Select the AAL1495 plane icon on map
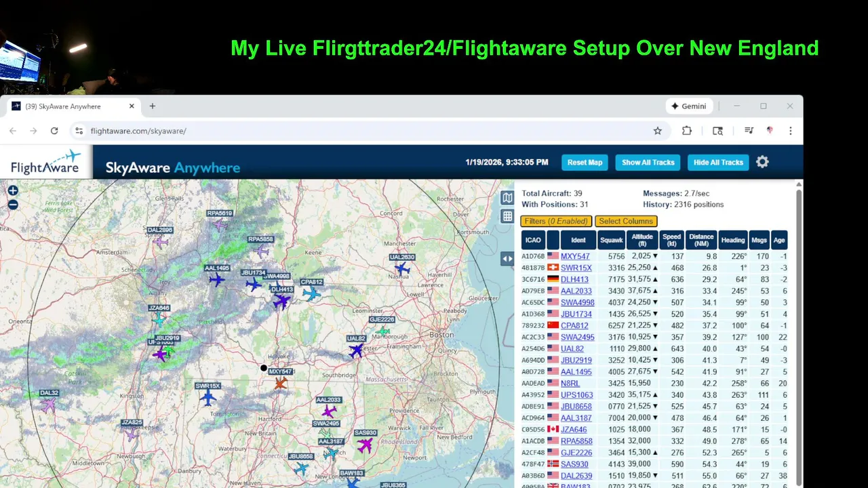 pos(216,279)
